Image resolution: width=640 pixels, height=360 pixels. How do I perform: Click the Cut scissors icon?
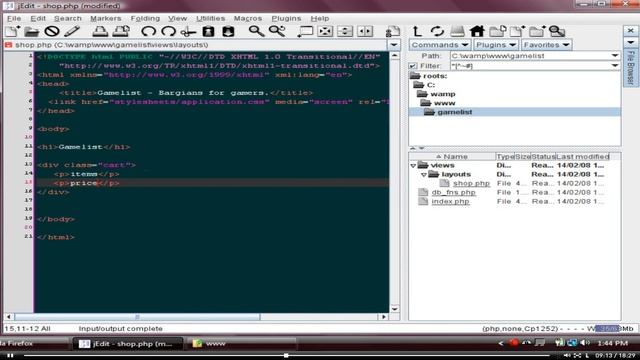188,31
